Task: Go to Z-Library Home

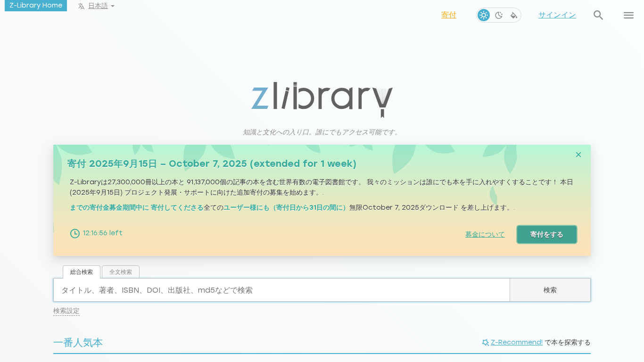Action: (x=36, y=6)
